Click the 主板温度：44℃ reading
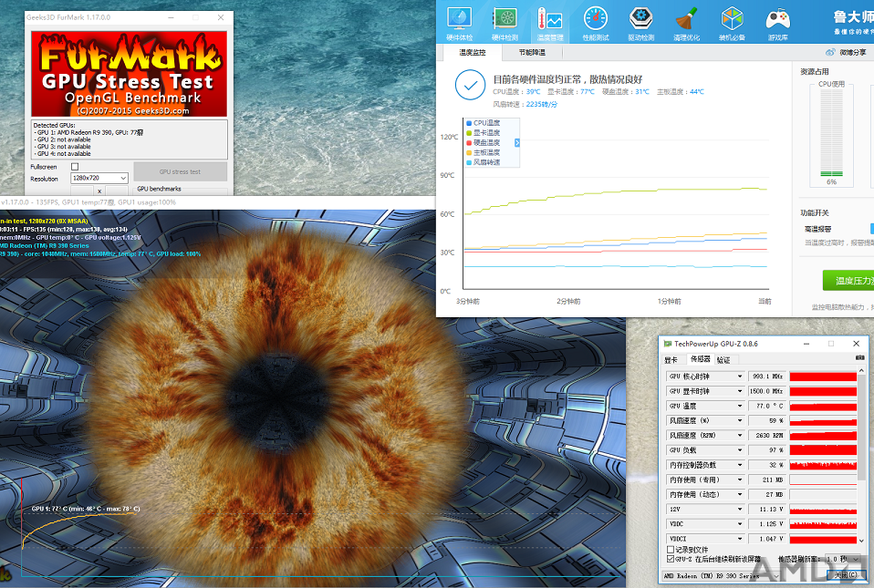The image size is (874, 588). tap(680, 92)
